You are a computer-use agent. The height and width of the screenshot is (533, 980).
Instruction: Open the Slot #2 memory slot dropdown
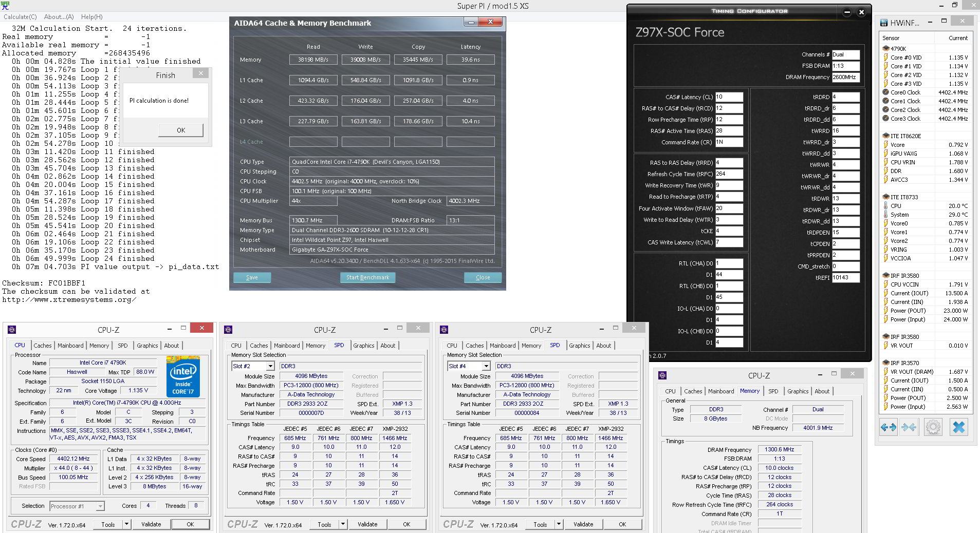pyautogui.click(x=270, y=366)
